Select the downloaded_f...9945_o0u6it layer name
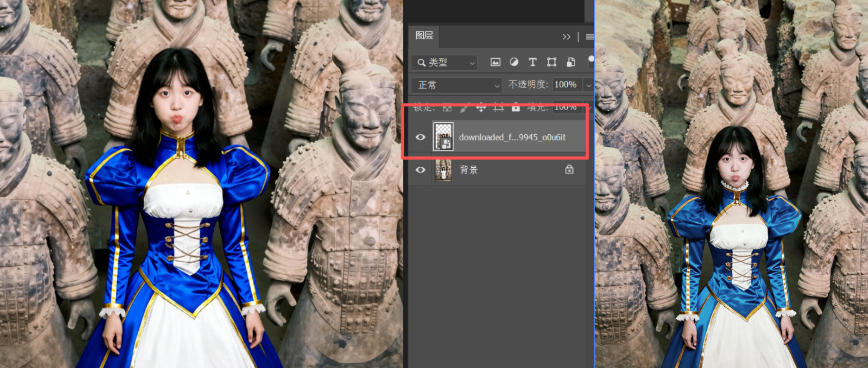868x368 pixels. coord(512,137)
